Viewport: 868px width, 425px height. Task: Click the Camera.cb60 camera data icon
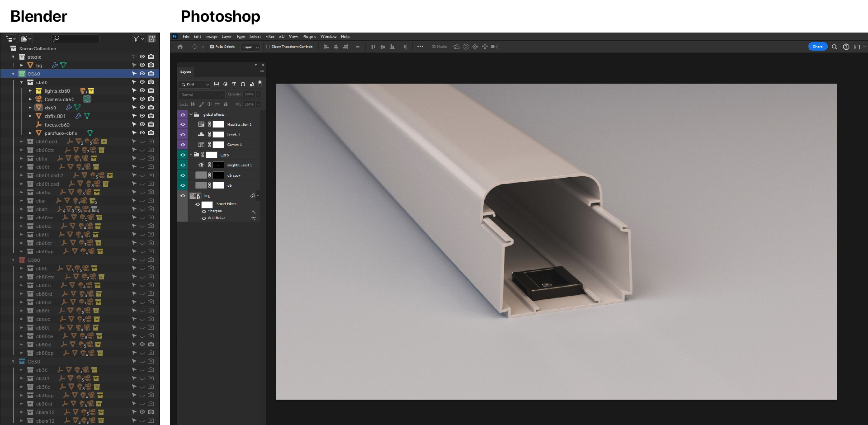[x=87, y=99]
